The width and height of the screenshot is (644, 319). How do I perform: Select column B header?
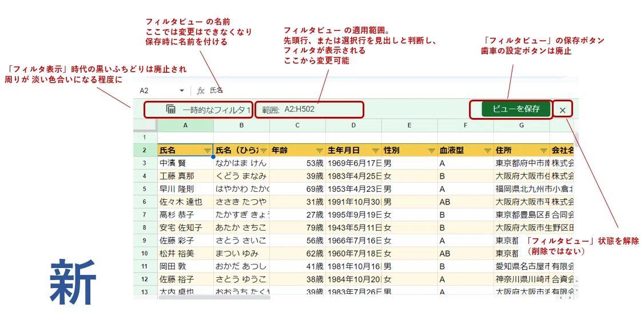pyautogui.click(x=241, y=125)
